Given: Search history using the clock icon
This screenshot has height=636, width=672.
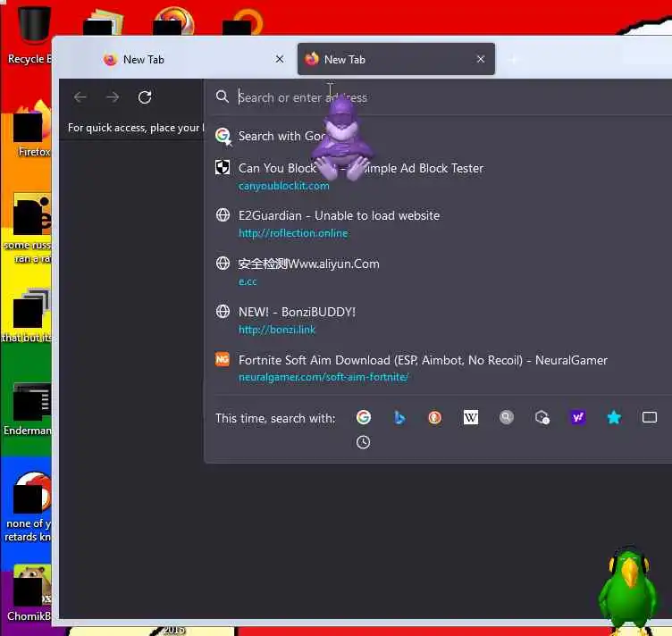Looking at the screenshot, I should coord(363,442).
